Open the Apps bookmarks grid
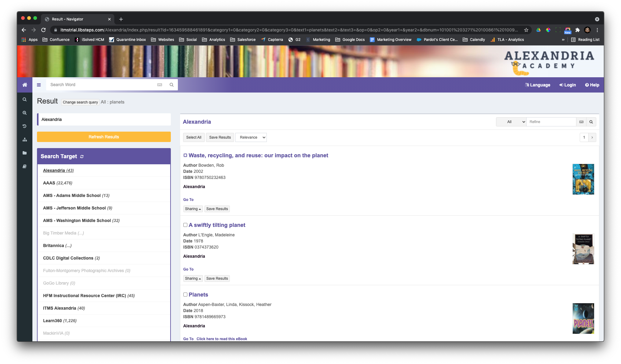Screen dimensions: 621x364 pyautogui.click(x=29, y=40)
